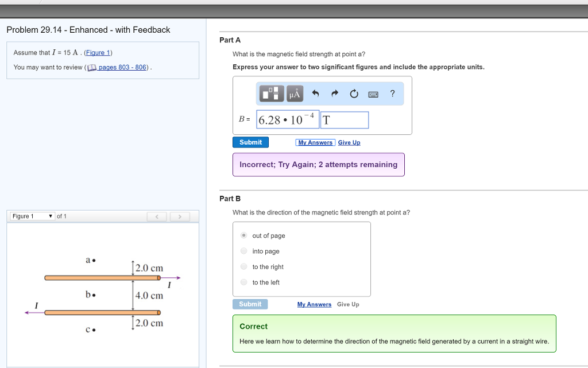Click the question mark help icon
588x368 pixels.
coord(392,94)
